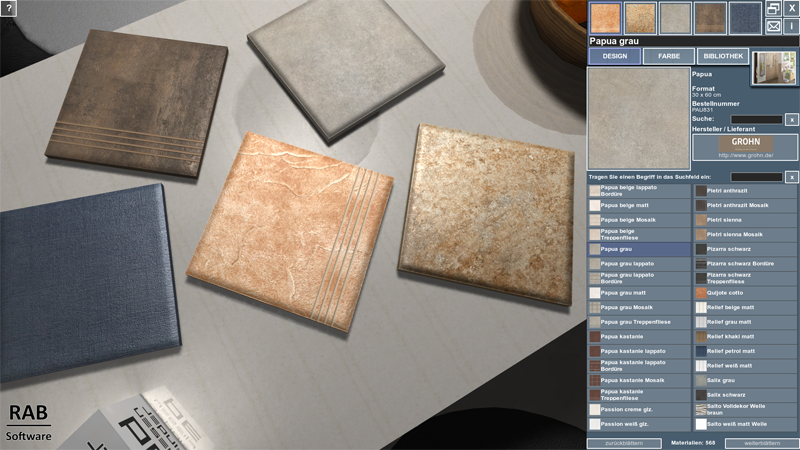This screenshot has width=800, height=450.
Task: Select Papua kastanie Mosaik material
Action: pos(639,380)
